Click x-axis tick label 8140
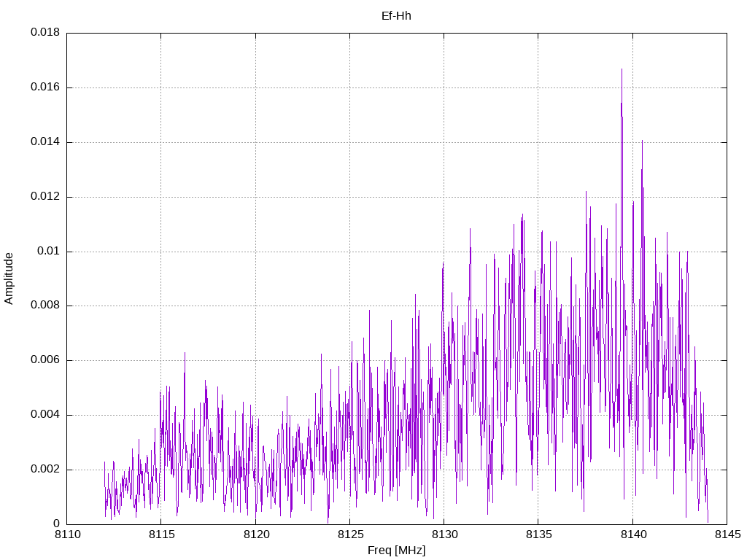 pos(634,534)
